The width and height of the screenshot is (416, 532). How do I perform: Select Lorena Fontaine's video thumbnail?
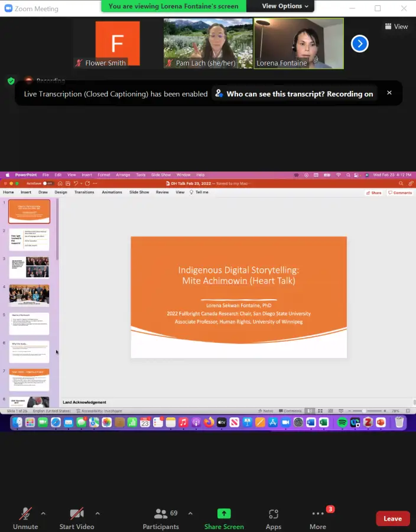[298, 43]
